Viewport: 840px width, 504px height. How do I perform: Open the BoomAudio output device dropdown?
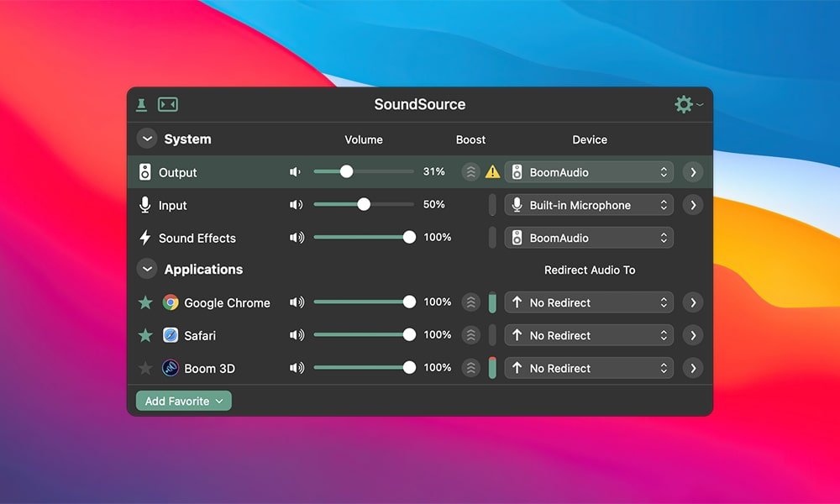588,171
